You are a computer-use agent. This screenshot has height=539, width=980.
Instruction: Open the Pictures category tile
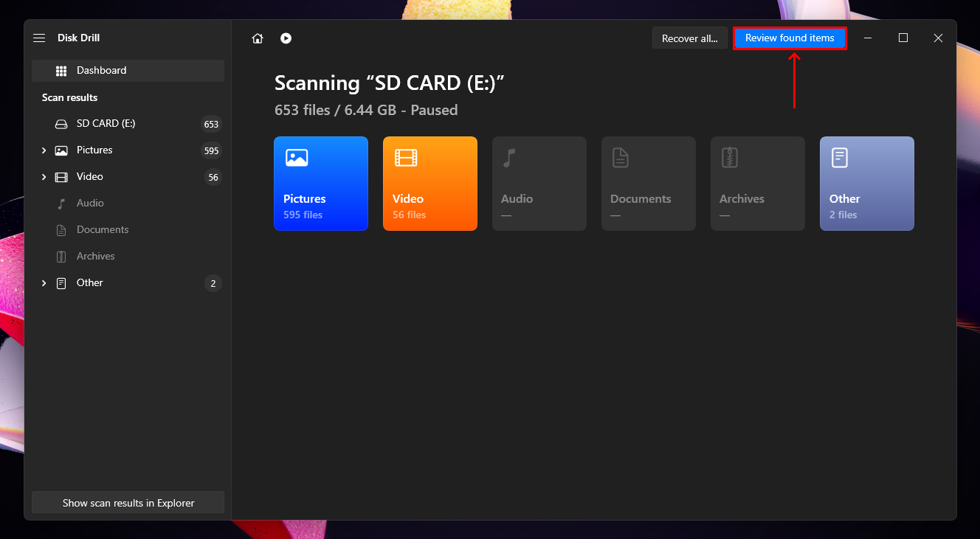pyautogui.click(x=320, y=184)
